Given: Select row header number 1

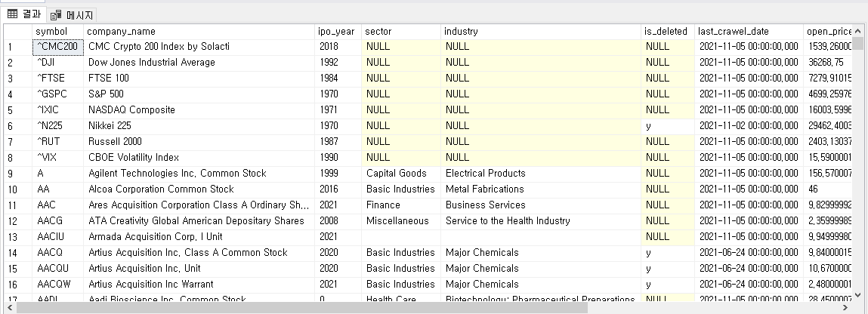Looking at the screenshot, I should pos(17,47).
